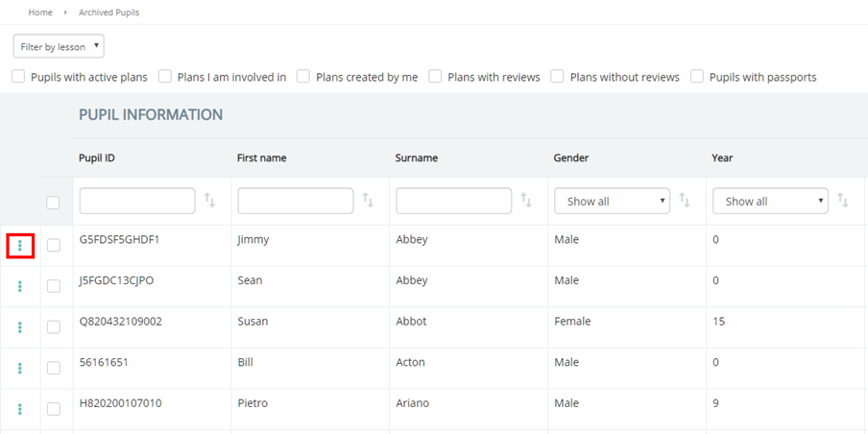This screenshot has width=868, height=434.
Task: Click pupil ID H820200107010
Action: click(121, 403)
